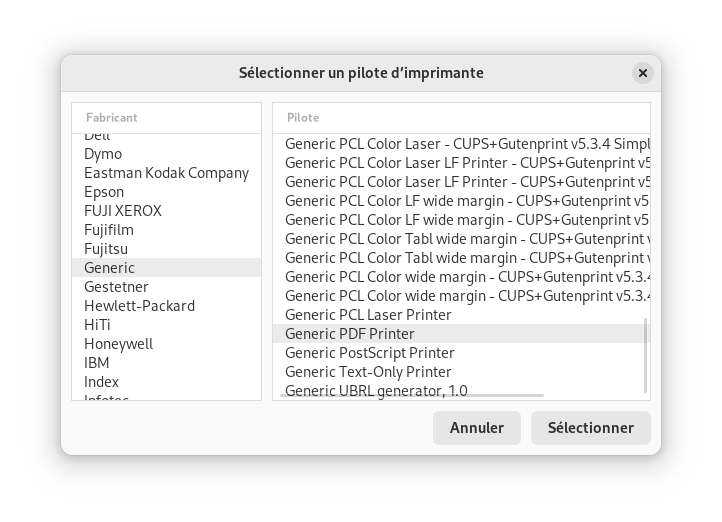The width and height of the screenshot is (722, 522).
Task: Select Epson in the manufacturer list
Action: coord(166,192)
